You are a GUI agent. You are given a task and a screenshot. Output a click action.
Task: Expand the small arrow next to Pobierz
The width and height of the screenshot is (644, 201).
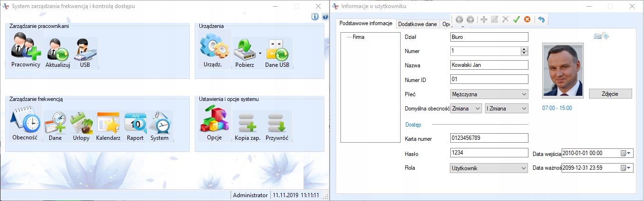click(x=260, y=53)
